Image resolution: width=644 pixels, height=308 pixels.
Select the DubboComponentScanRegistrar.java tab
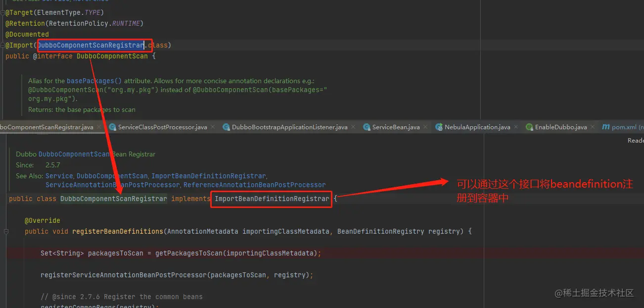(46, 127)
